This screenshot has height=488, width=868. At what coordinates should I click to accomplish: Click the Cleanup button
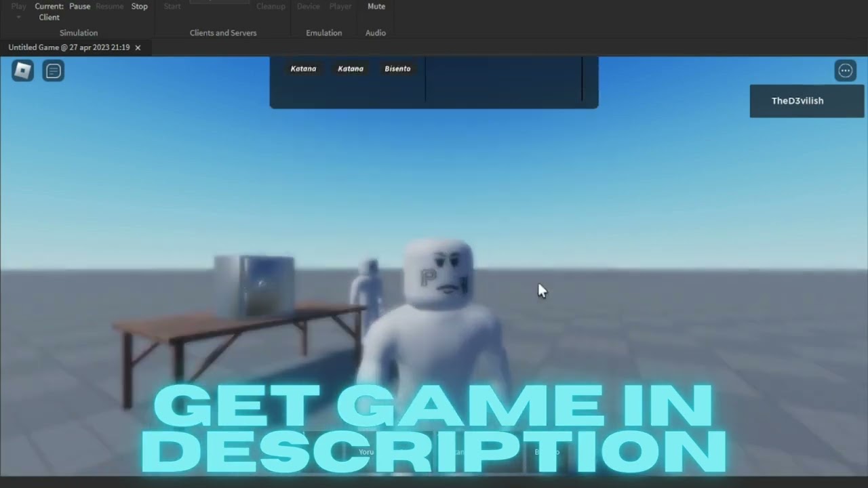[271, 6]
